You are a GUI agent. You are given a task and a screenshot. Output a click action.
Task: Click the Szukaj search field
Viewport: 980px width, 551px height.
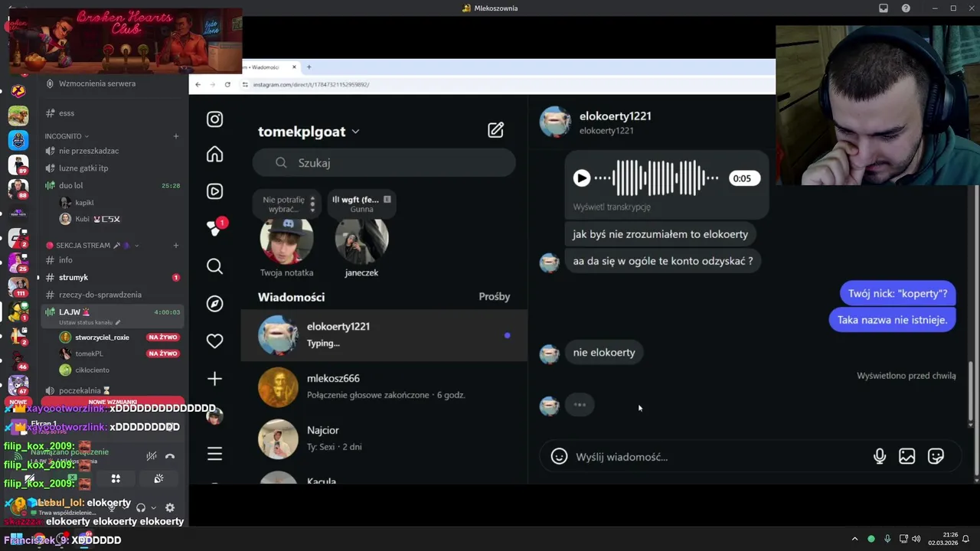(x=384, y=163)
